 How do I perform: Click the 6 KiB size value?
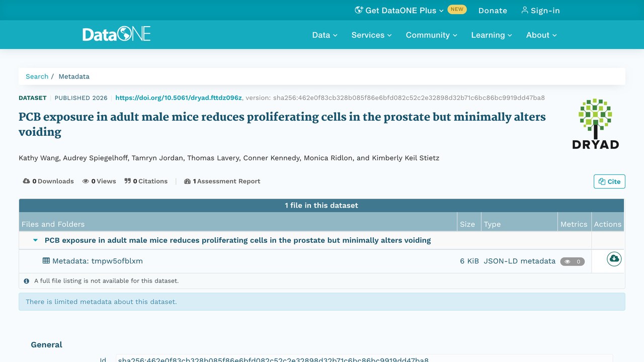click(469, 261)
